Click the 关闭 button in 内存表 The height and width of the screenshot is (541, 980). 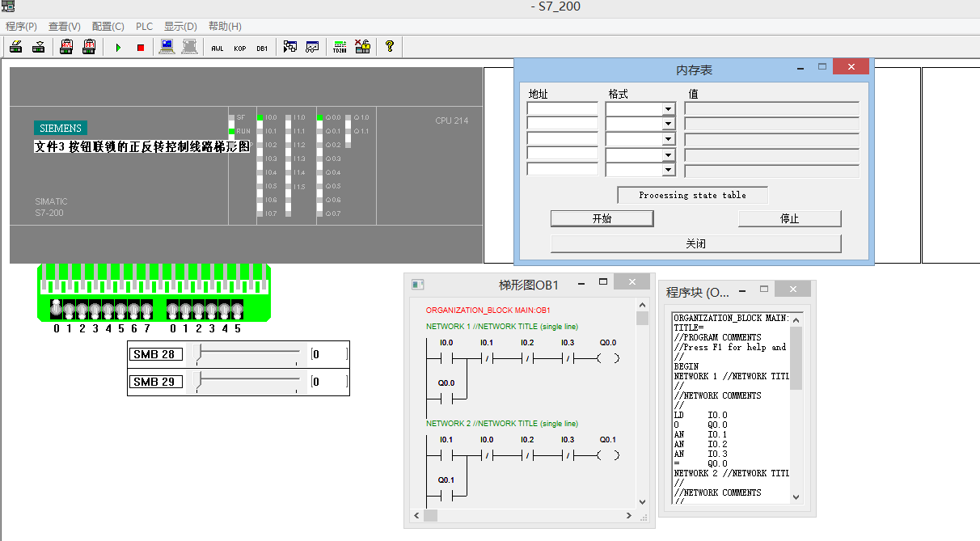(x=695, y=243)
